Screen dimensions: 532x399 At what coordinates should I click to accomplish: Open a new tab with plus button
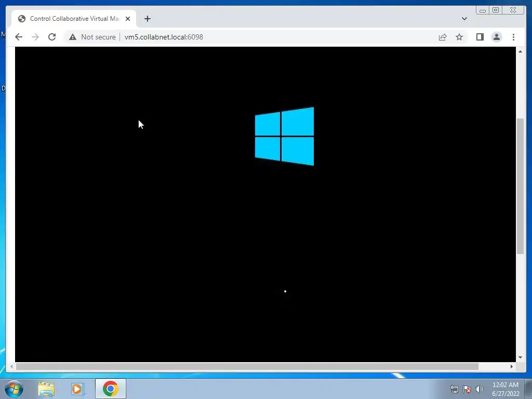pyautogui.click(x=147, y=19)
